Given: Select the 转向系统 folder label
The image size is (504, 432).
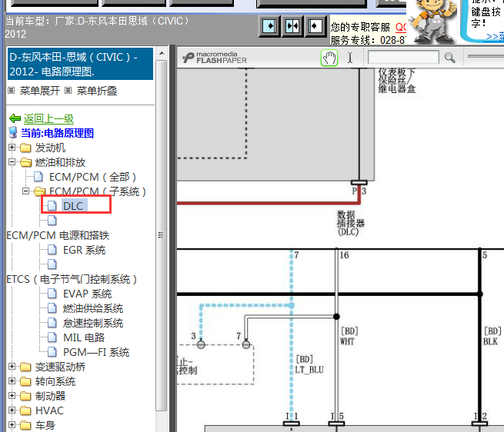Looking at the screenshot, I should [x=55, y=381].
